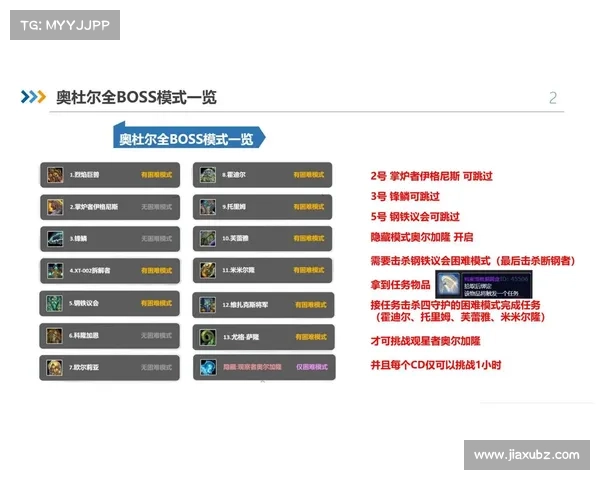Click the 13.尤格-萨隆 name text
The height and width of the screenshot is (480, 600).
pyautogui.click(x=241, y=337)
